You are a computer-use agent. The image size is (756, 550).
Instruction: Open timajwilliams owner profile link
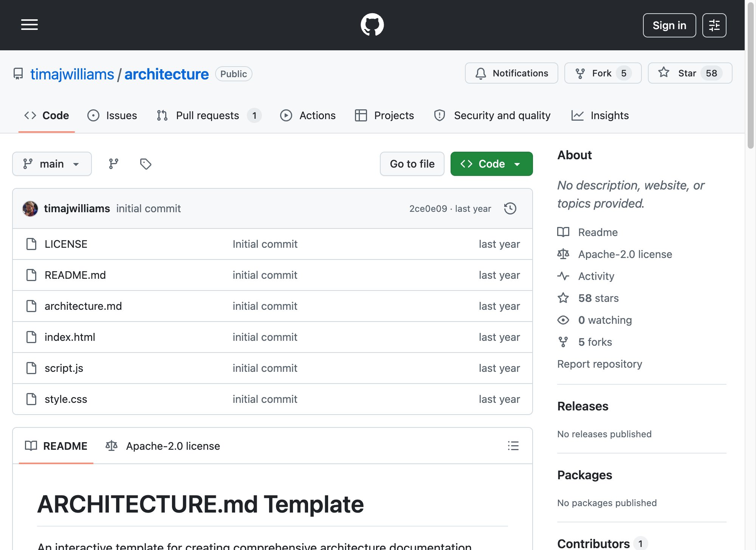[x=72, y=74]
